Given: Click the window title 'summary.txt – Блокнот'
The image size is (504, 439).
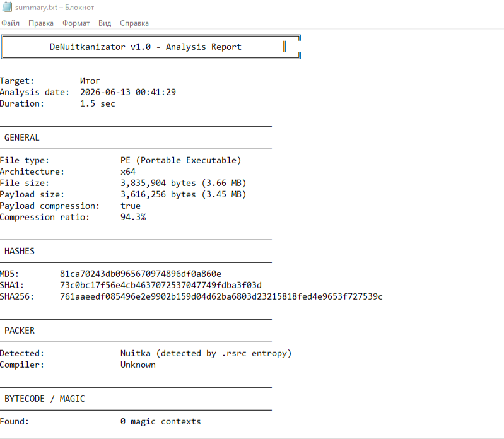Looking at the screenshot, I should pos(55,8).
